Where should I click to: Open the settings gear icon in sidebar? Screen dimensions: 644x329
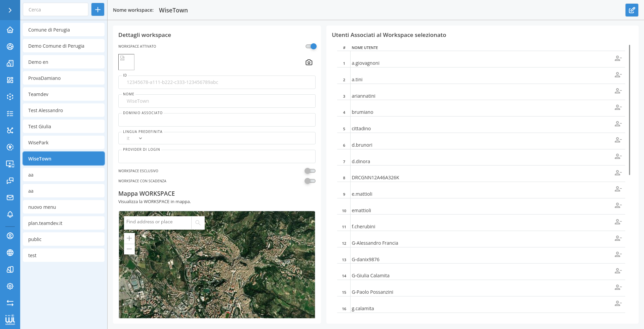10,286
